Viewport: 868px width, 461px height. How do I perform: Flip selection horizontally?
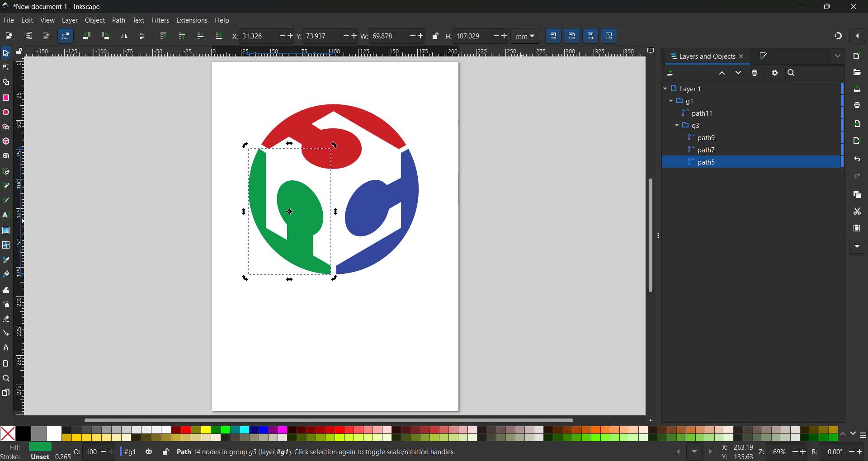click(124, 36)
